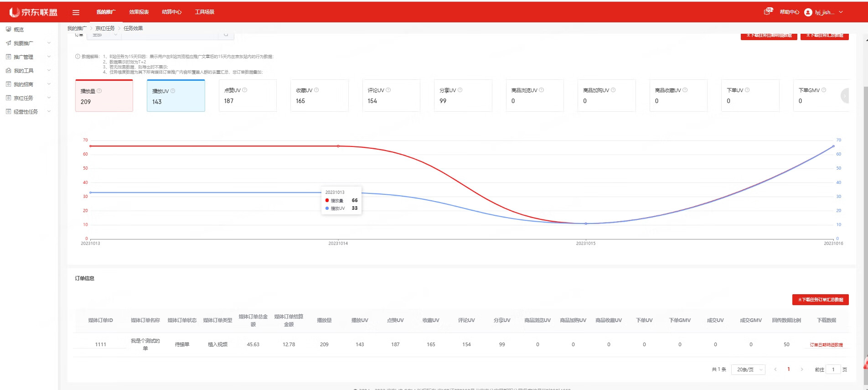Expand the 京红任务 sidebar section
The width and height of the screenshot is (868, 390).
click(28, 98)
